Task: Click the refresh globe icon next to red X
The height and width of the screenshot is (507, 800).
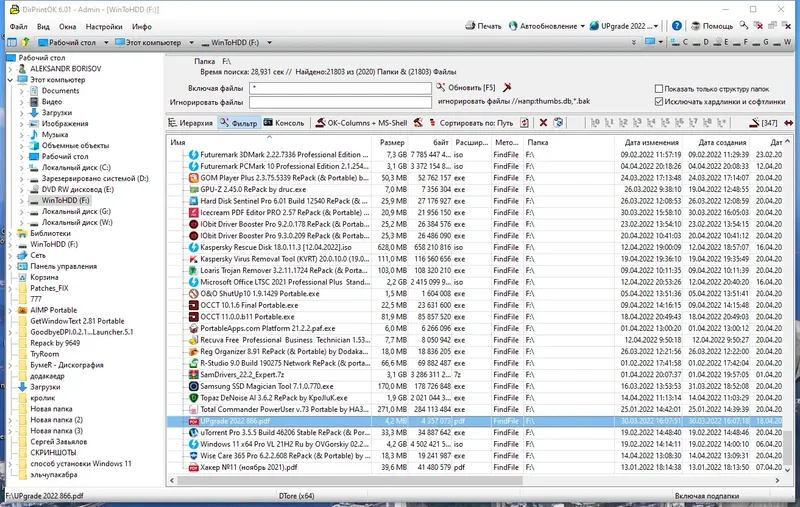Action: 558,122
